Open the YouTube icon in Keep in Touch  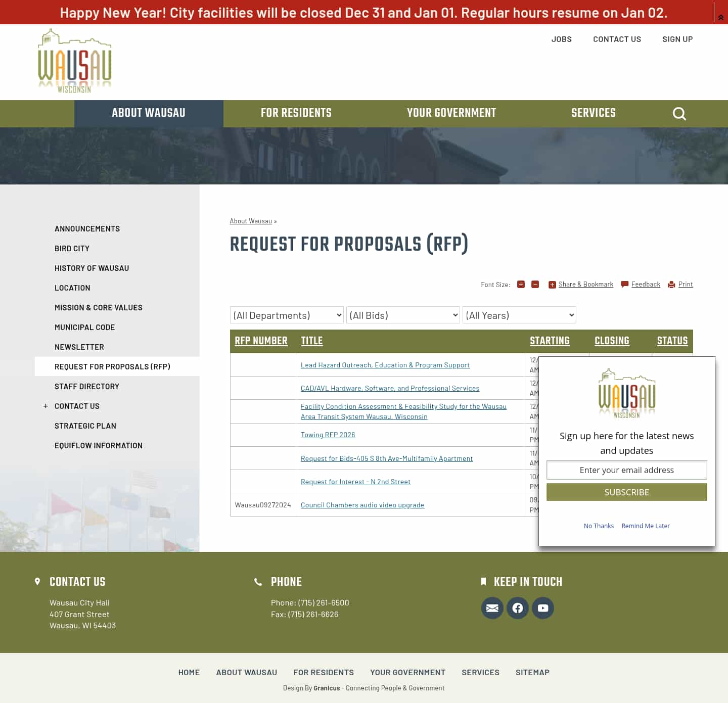click(543, 608)
